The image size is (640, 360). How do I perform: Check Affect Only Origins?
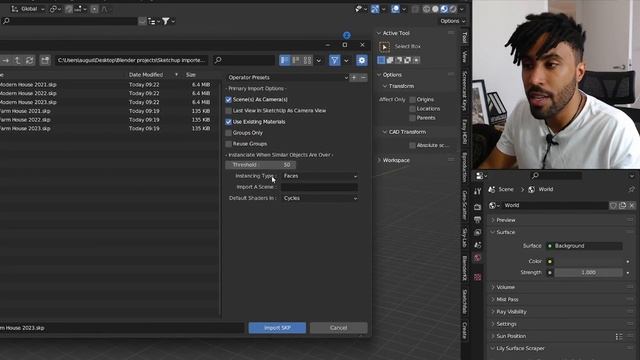tap(413, 100)
